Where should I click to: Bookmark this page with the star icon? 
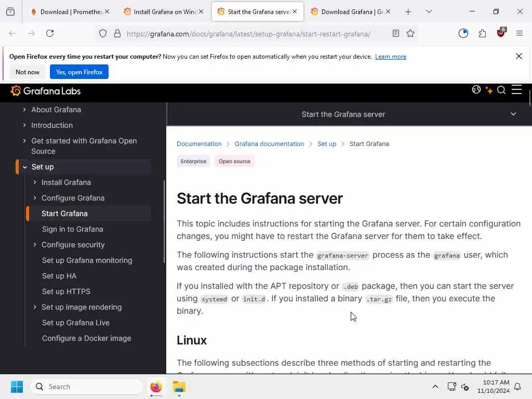tap(410, 33)
